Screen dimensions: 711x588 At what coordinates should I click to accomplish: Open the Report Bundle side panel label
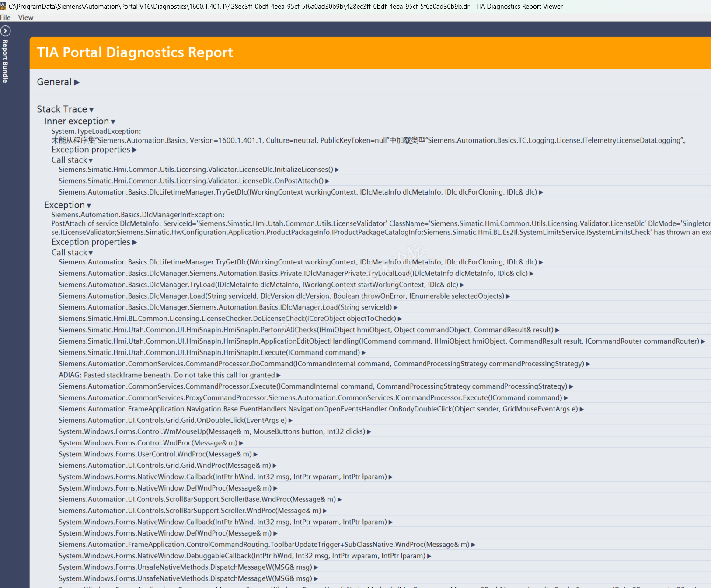tap(6, 61)
